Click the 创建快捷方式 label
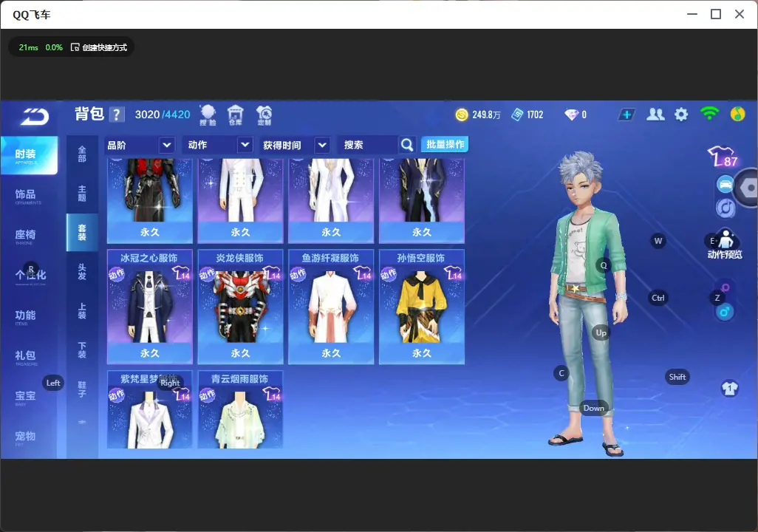Viewport: 758px width, 532px height. click(104, 47)
